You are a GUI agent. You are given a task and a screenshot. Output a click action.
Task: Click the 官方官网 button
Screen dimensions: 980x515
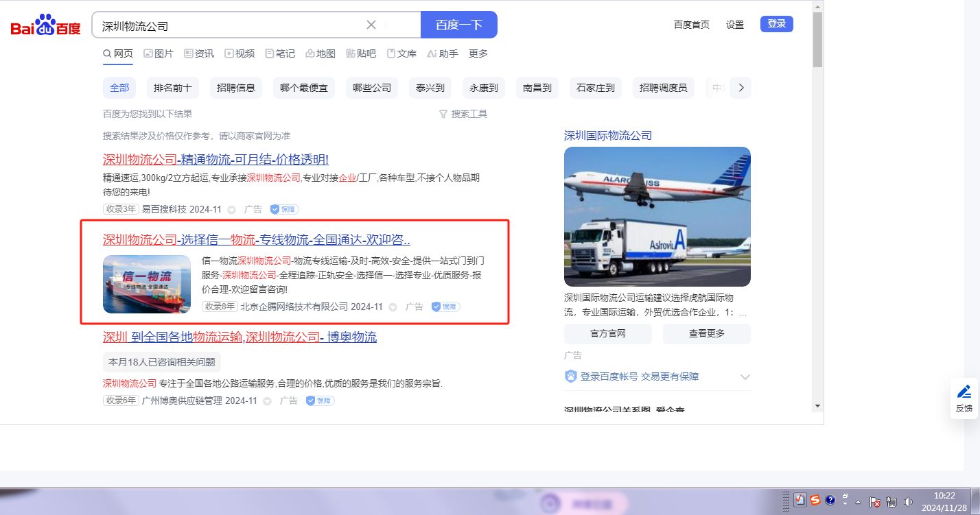(608, 334)
